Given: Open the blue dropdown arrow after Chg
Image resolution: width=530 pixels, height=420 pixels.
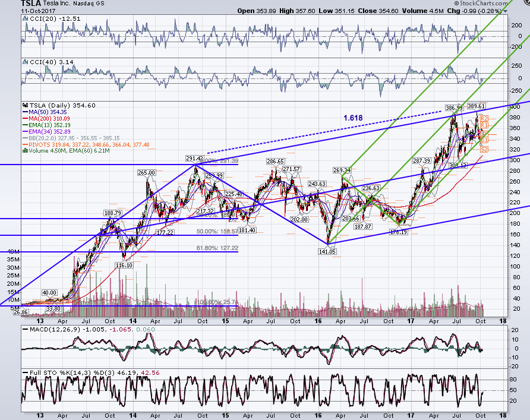Looking at the screenshot, I should [505, 11].
